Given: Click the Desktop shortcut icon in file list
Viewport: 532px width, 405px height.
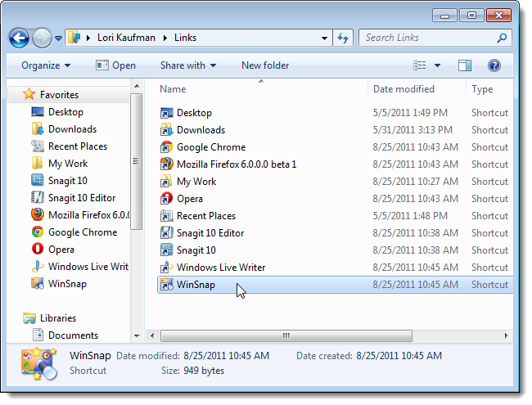Looking at the screenshot, I should point(166,113).
